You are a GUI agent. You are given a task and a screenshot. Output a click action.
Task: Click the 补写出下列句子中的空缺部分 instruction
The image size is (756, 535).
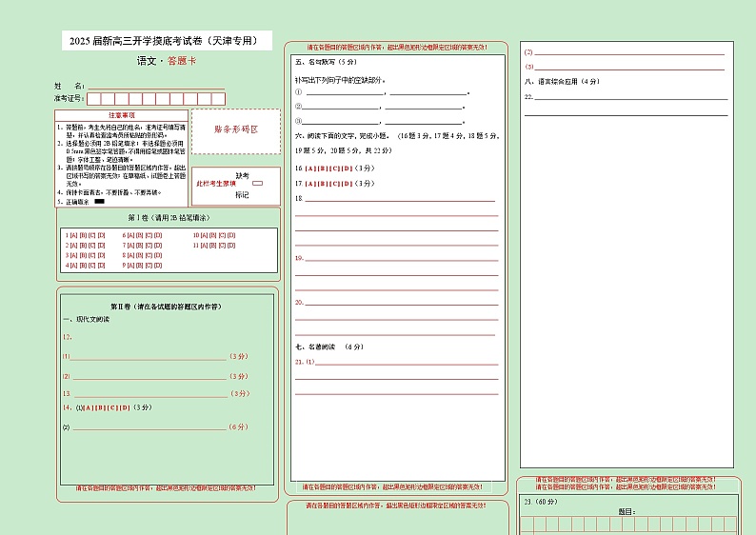(x=341, y=80)
